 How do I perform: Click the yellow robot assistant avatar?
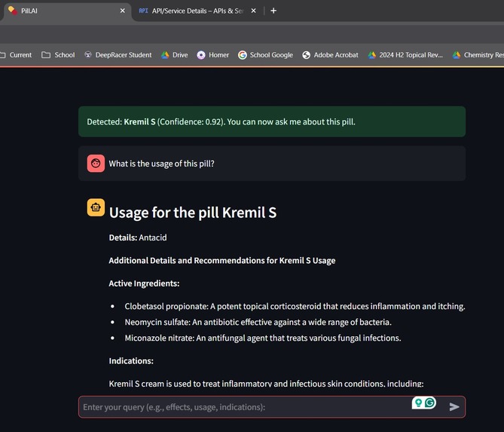(x=96, y=207)
